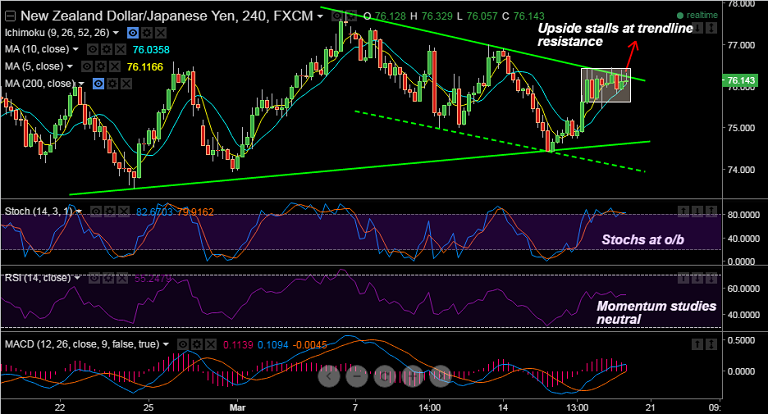Image resolution: width=768 pixels, height=414 pixels.
Task: Click the New Zealand Dollar/Japanese Yen title
Action: click(x=127, y=16)
